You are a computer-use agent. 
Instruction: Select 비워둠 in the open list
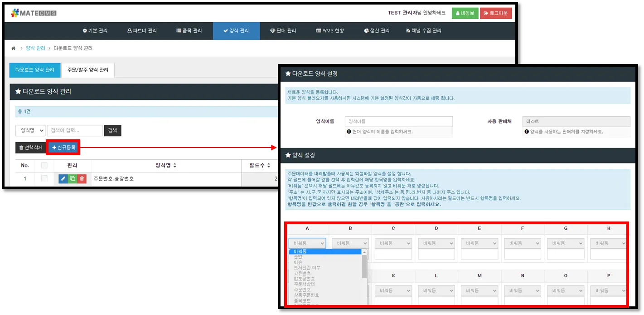click(325, 251)
